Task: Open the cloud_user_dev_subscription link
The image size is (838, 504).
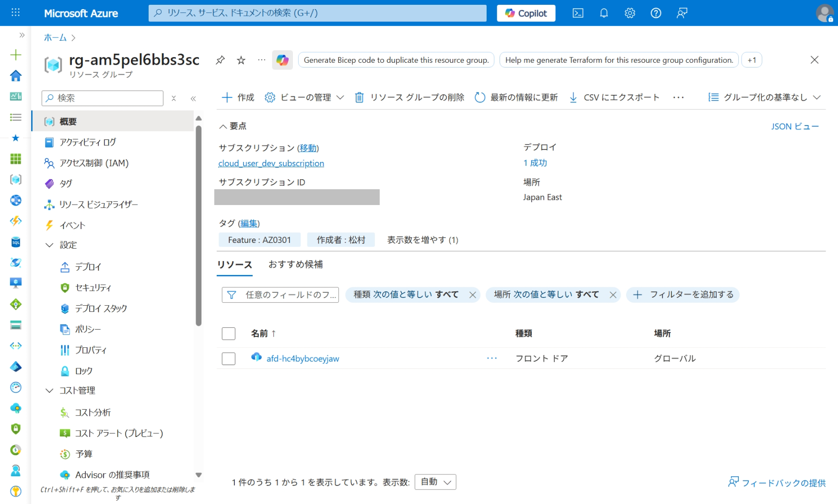Action: click(271, 163)
